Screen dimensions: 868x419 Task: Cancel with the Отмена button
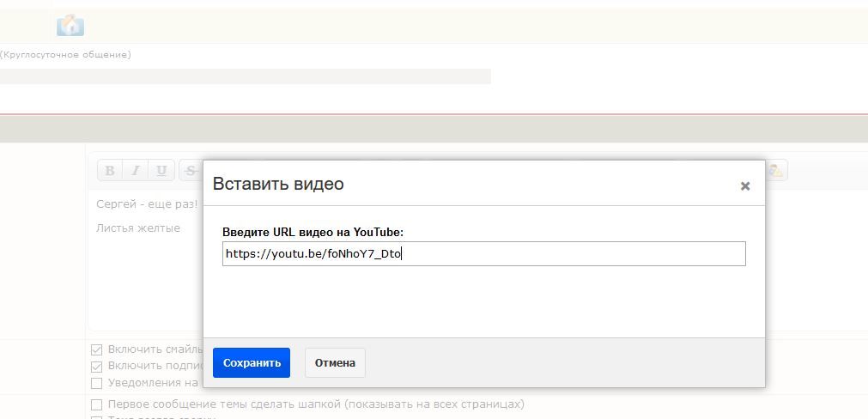coord(335,362)
